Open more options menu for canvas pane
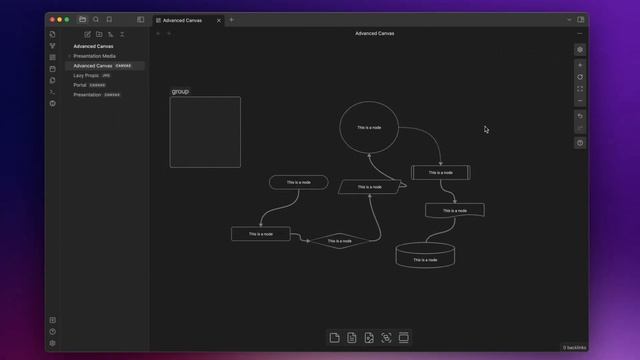Image resolution: width=640 pixels, height=360 pixels. 580,33
